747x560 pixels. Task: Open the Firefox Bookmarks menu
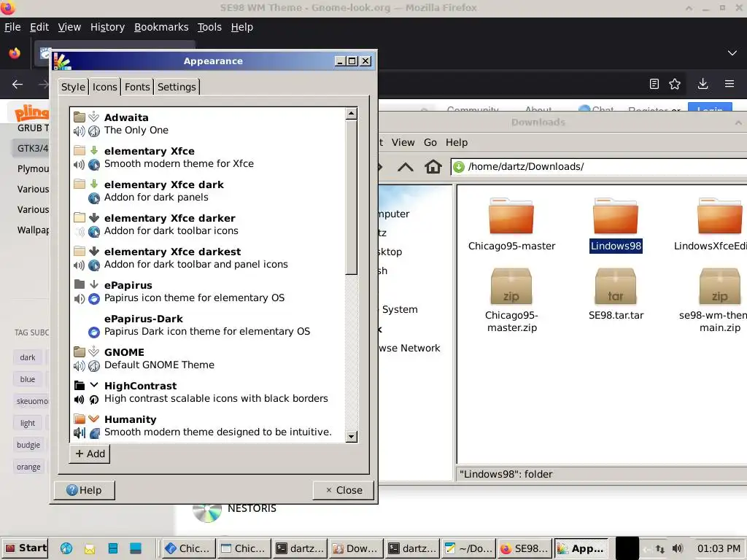click(x=161, y=27)
